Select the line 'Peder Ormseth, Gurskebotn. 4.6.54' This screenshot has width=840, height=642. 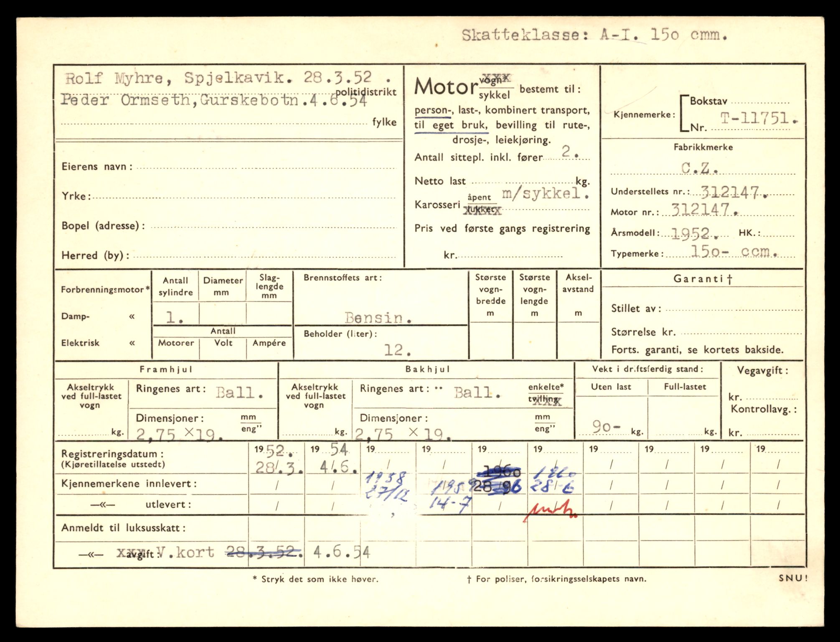point(214,100)
